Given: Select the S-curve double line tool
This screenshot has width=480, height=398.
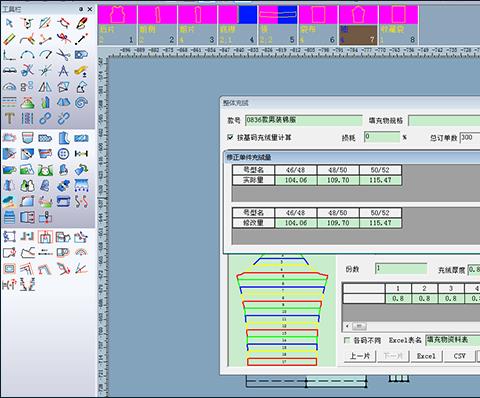Looking at the screenshot, I should click(81, 202).
